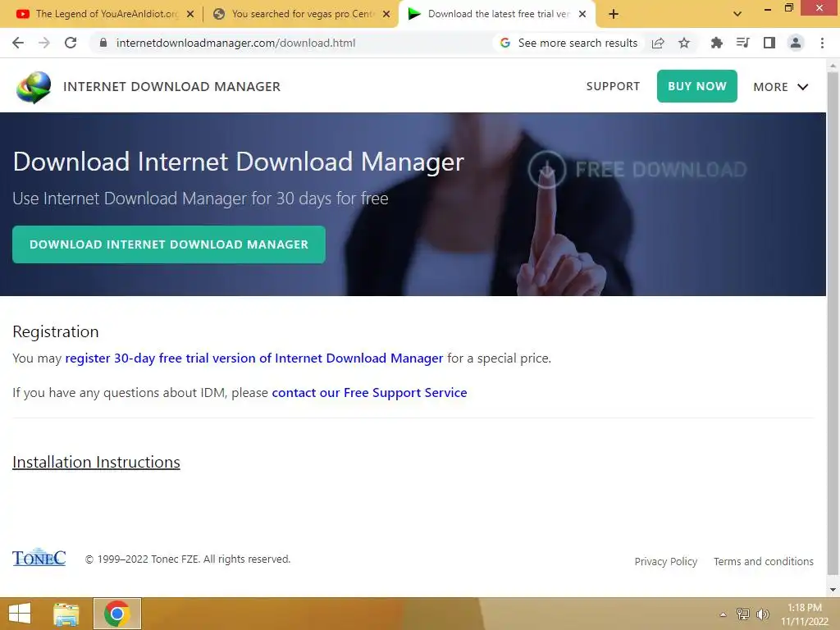Reload the current page
Viewport: 840px width, 630px height.
pos(71,43)
